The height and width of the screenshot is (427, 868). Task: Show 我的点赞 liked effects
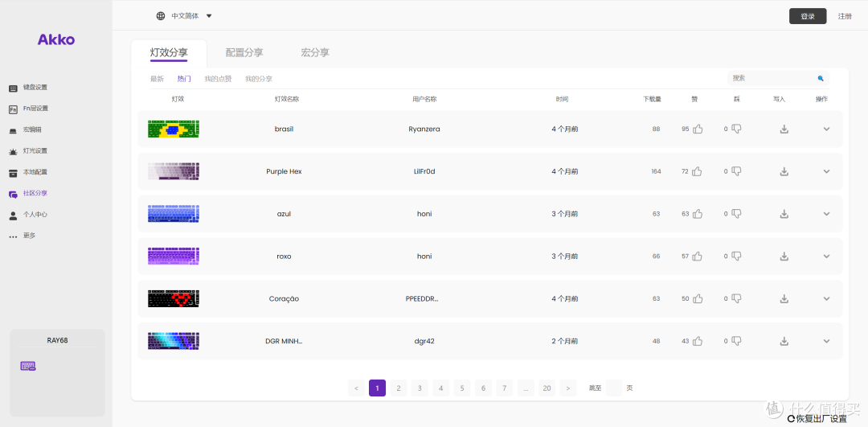[218, 79]
